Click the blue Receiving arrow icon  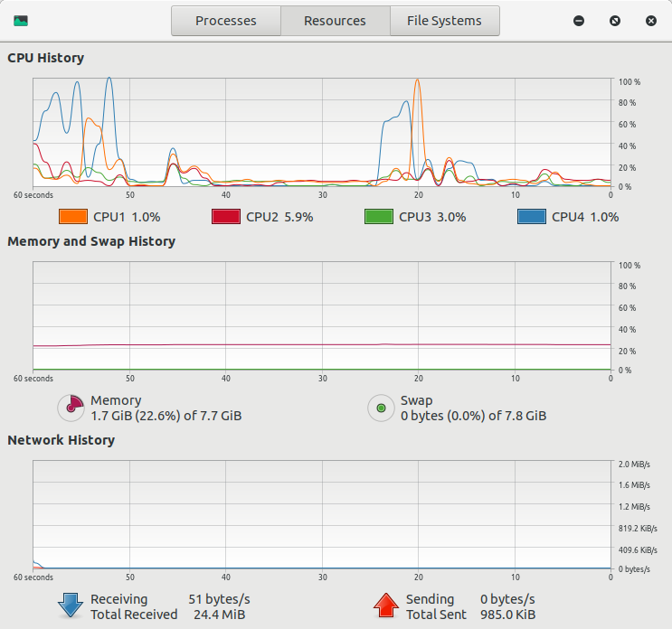click(71, 606)
